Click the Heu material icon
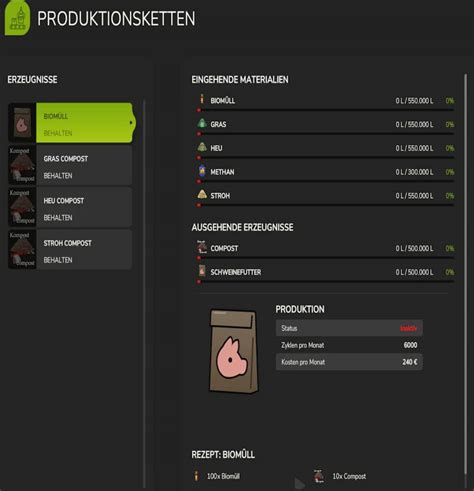This screenshot has height=491, width=474. coord(202,147)
